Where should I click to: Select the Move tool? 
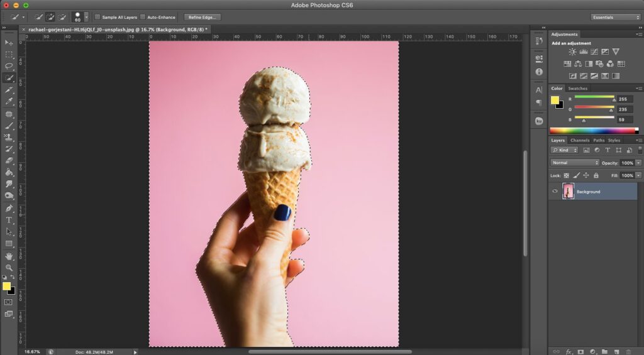coord(9,43)
